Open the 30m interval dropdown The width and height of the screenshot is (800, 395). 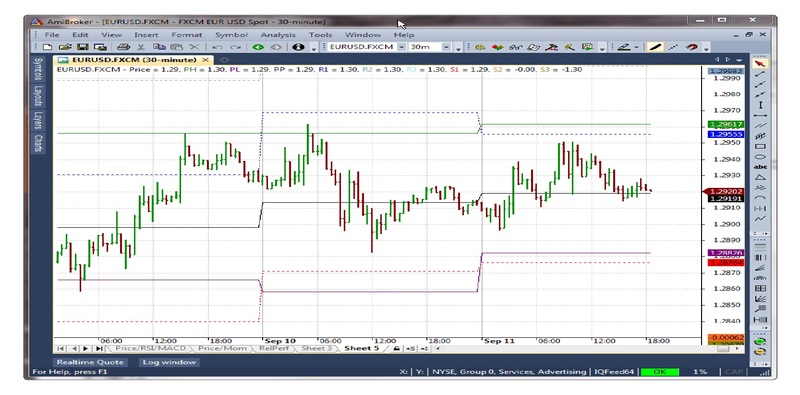coord(446,47)
